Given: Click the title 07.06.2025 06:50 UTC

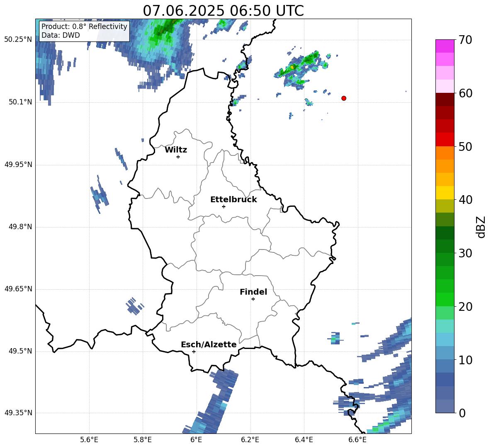Looking at the screenshot, I should (x=223, y=11).
